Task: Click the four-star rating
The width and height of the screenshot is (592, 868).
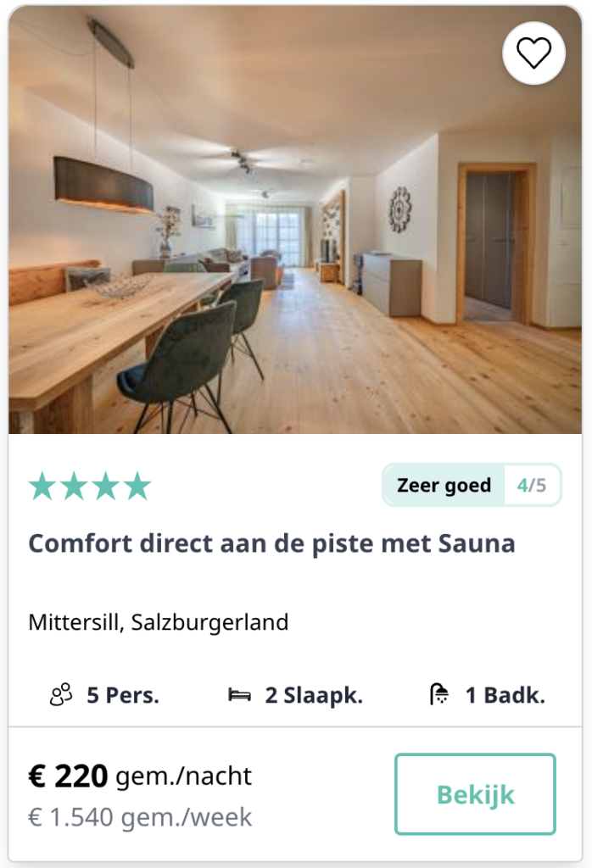Action: point(90,486)
